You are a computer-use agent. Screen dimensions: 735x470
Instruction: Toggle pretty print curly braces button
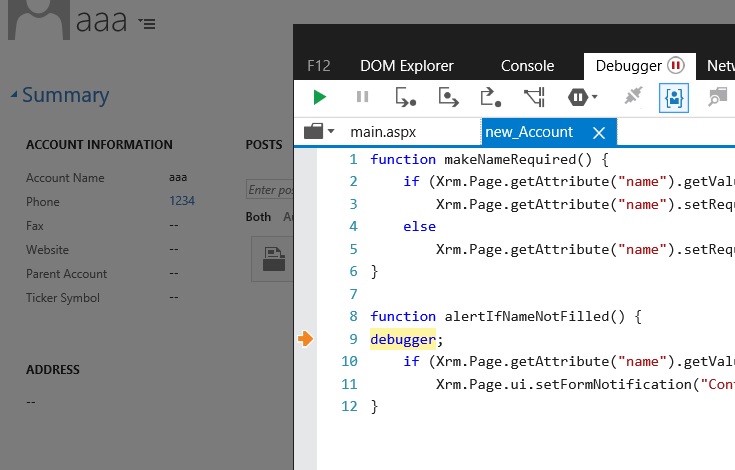coord(674,97)
